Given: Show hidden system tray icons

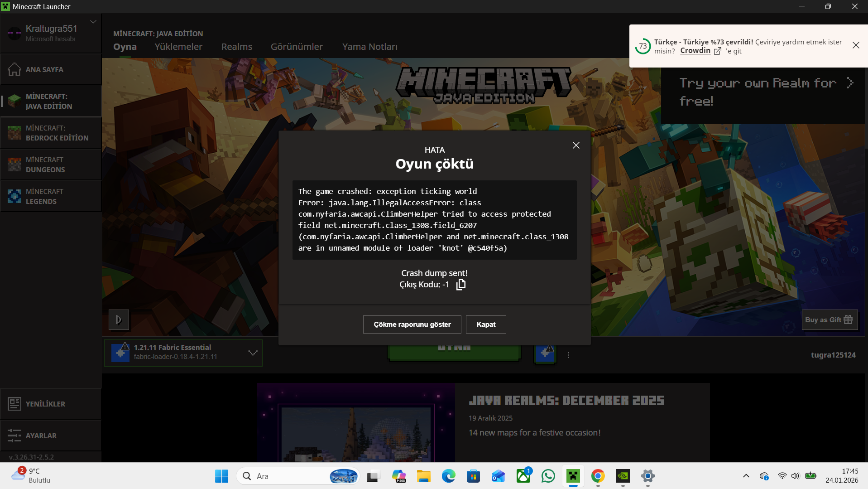Looking at the screenshot, I should 746,476.
